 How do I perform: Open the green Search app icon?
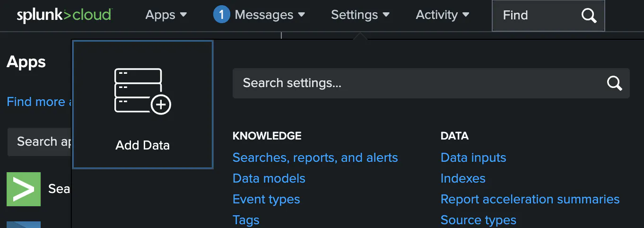[24, 189]
